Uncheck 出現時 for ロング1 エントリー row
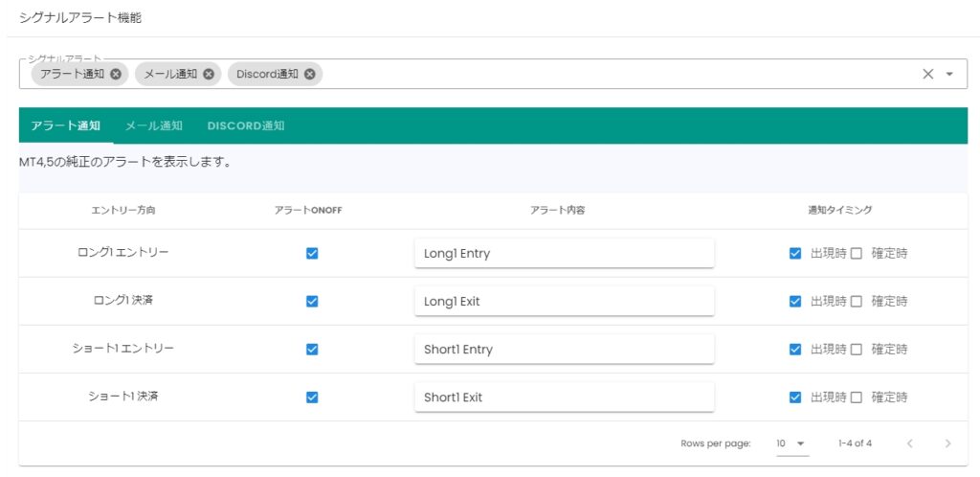 [795, 253]
